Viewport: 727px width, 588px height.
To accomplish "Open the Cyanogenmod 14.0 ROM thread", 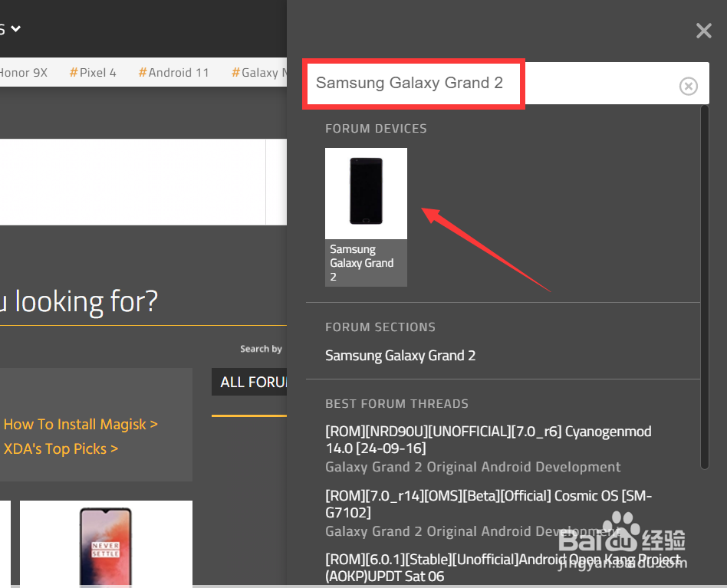I will pyautogui.click(x=488, y=440).
